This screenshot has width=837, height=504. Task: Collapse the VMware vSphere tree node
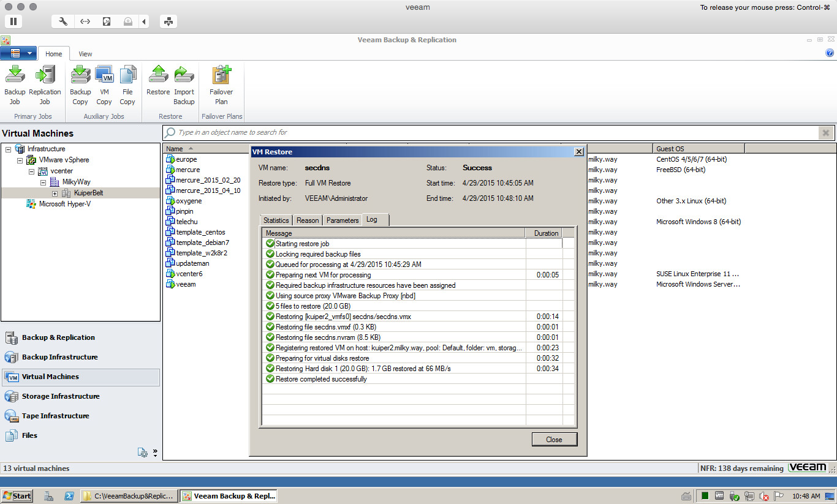[x=20, y=160]
